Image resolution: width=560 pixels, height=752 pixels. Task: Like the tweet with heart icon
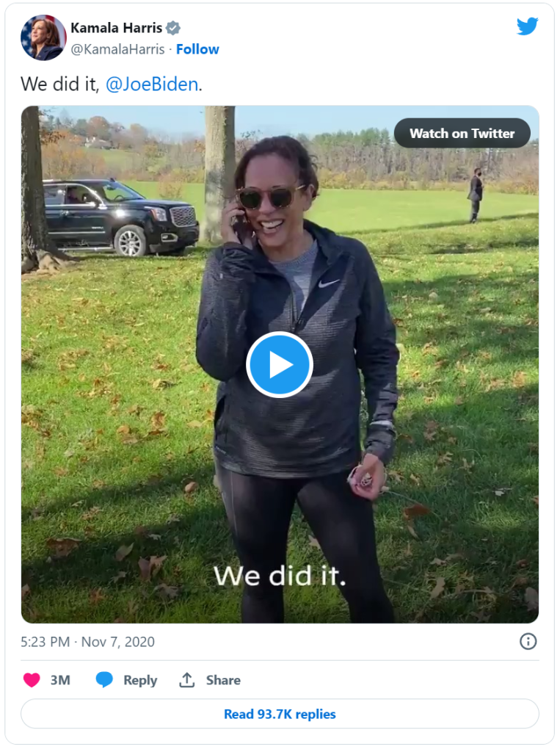[32, 680]
